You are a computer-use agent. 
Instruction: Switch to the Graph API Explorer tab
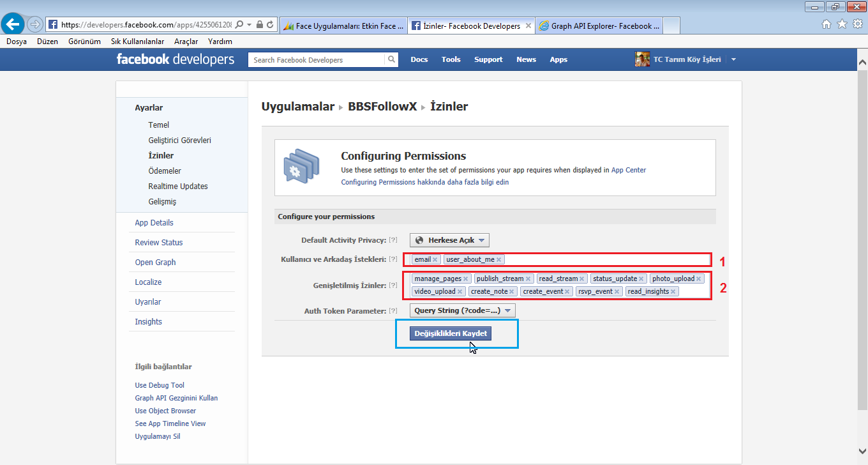click(599, 26)
